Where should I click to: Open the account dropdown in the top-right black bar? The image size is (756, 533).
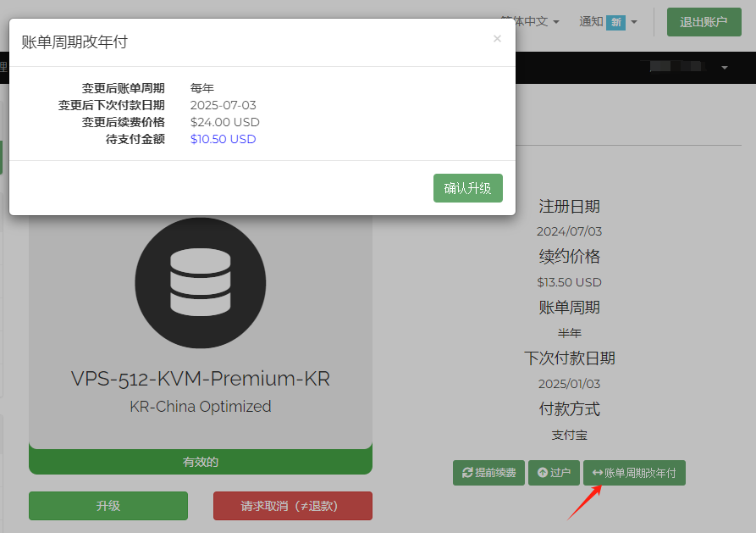point(724,66)
